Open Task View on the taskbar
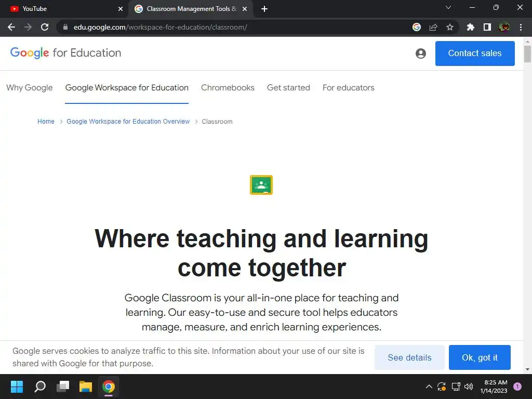Viewport: 532px width, 399px height. pyautogui.click(x=63, y=387)
